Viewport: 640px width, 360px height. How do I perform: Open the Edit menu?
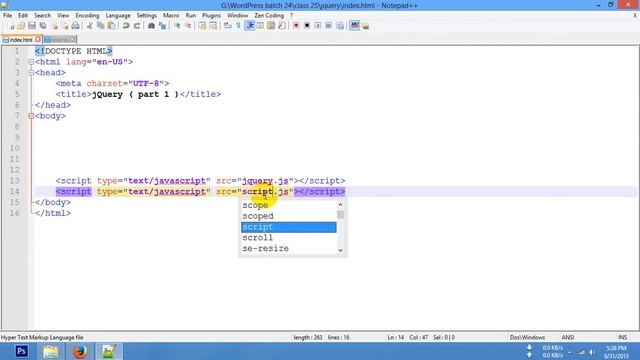(x=23, y=16)
